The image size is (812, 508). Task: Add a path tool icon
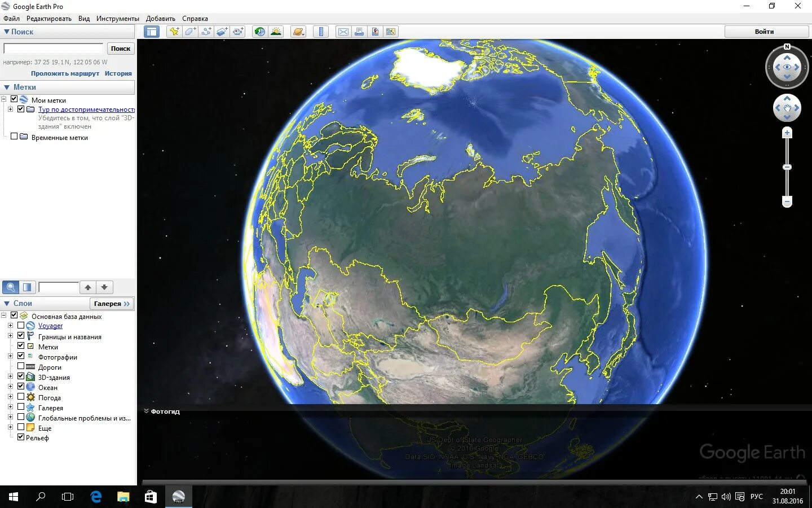coord(206,32)
